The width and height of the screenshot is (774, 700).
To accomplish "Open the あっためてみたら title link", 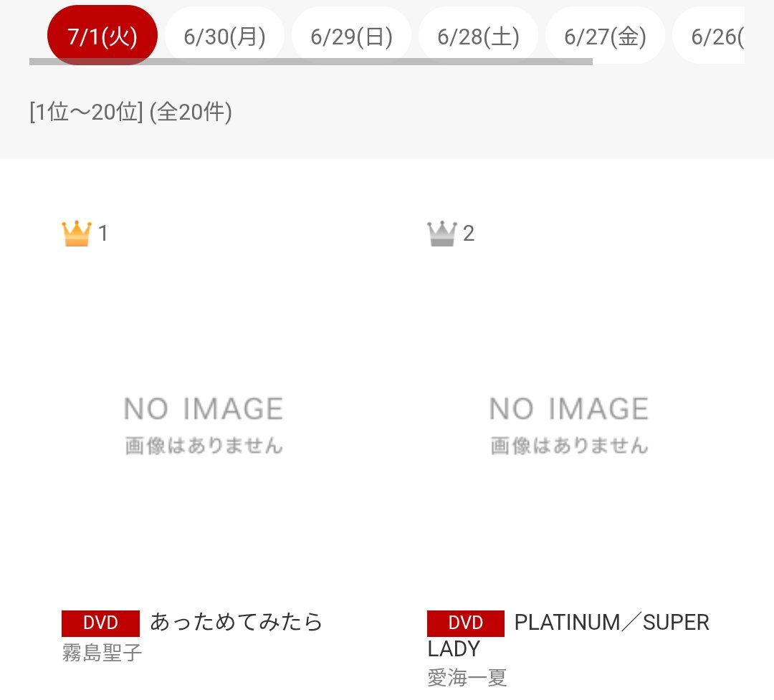I will tap(236, 622).
